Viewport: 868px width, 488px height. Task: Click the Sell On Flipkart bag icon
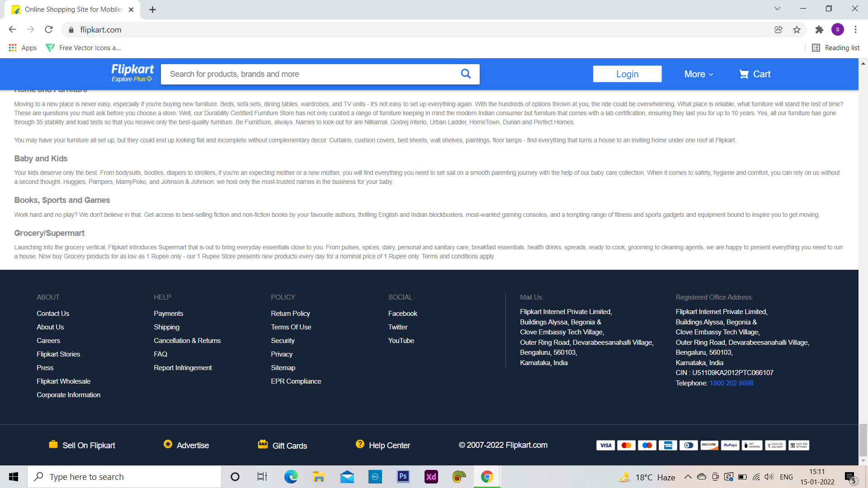53,445
